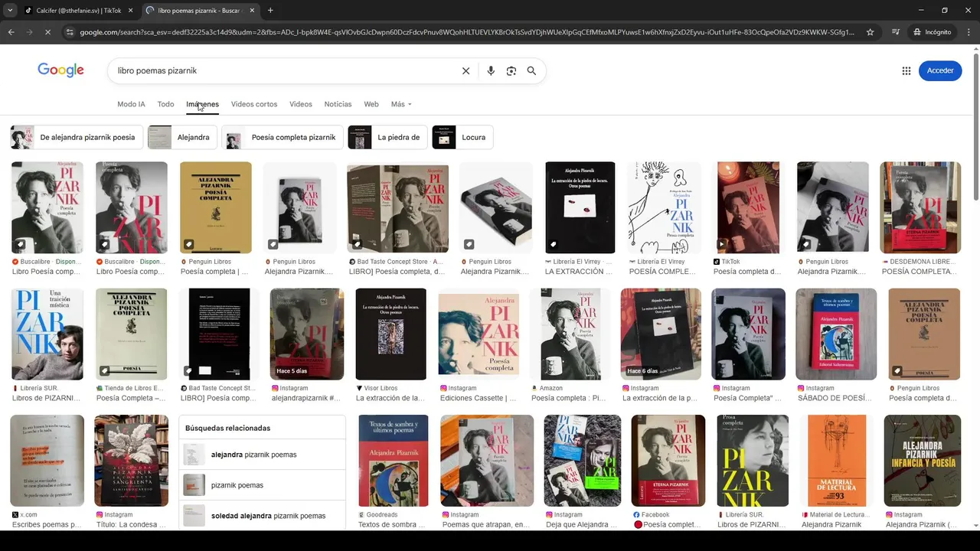Apply 'De alejandra pizarnik poesía' filter chip
The width and height of the screenshot is (980, 551).
pyautogui.click(x=76, y=138)
